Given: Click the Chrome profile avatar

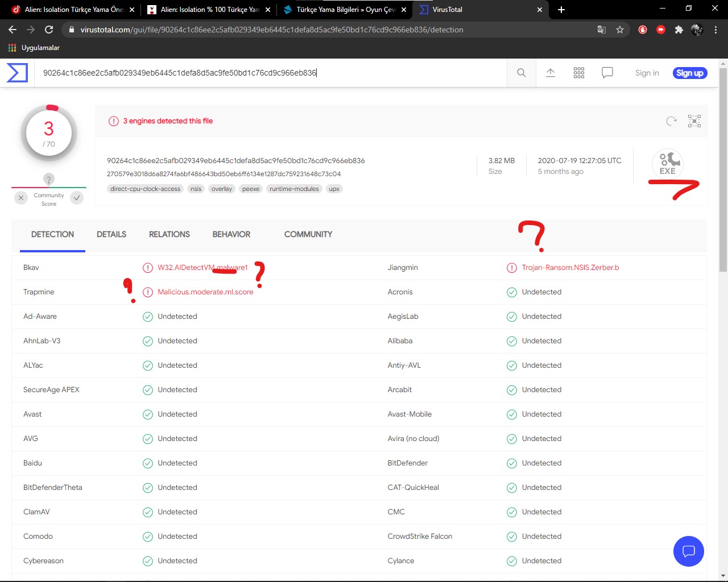Looking at the screenshot, I should coord(697,30).
